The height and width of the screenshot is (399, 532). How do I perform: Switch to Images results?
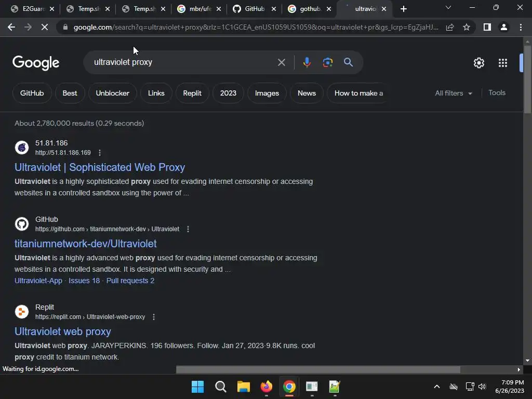tap(267, 94)
